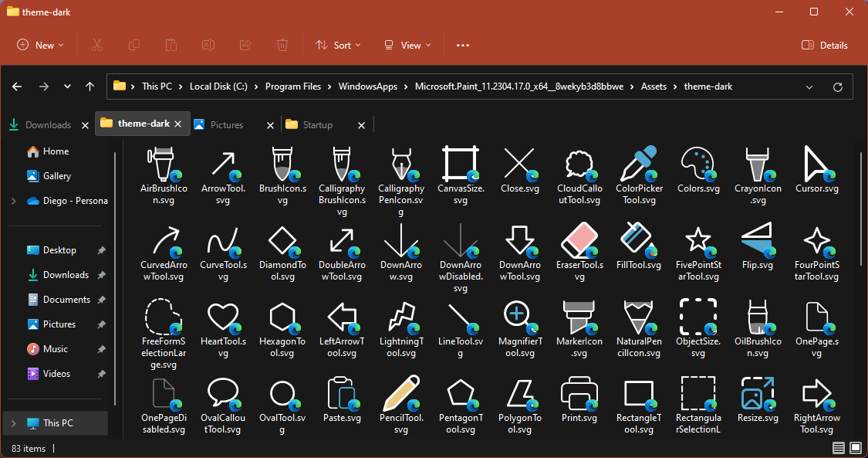Open Gallery in navigation pane
The image size is (868, 458).
tap(58, 176)
